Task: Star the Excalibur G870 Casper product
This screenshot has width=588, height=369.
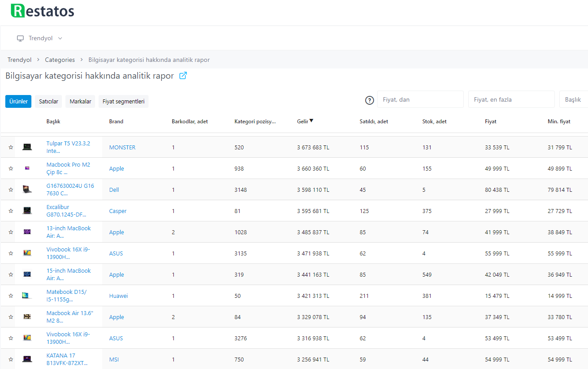Action: tap(11, 211)
